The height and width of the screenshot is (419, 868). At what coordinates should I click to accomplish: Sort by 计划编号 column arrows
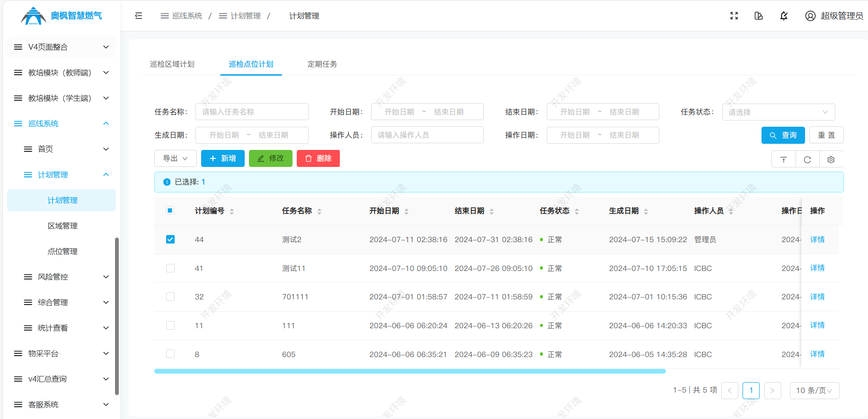(232, 211)
